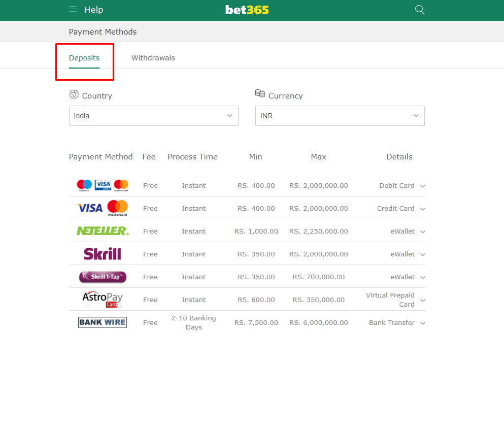
Task: Open the hamburger menu icon
Action: (x=73, y=9)
